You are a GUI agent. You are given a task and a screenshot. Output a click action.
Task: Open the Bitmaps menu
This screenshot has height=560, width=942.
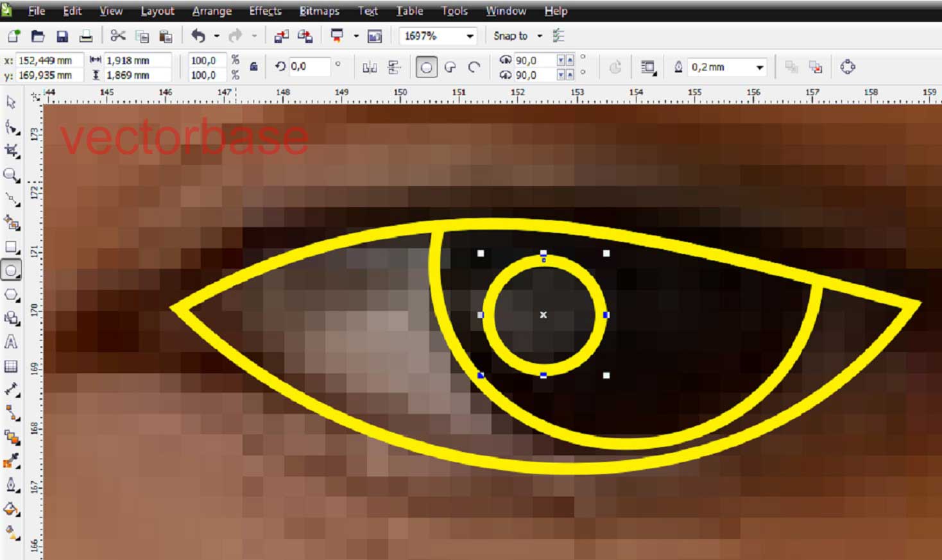[319, 11]
